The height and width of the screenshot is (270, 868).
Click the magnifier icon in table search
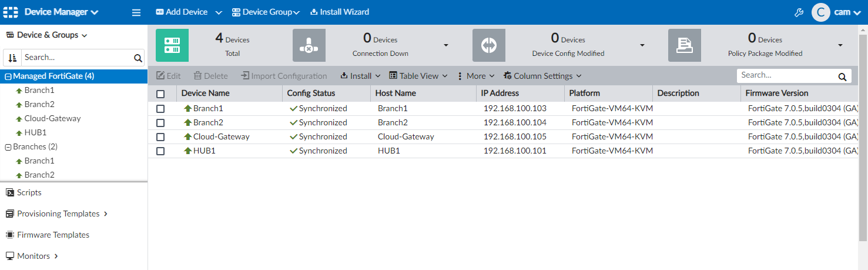coord(842,76)
